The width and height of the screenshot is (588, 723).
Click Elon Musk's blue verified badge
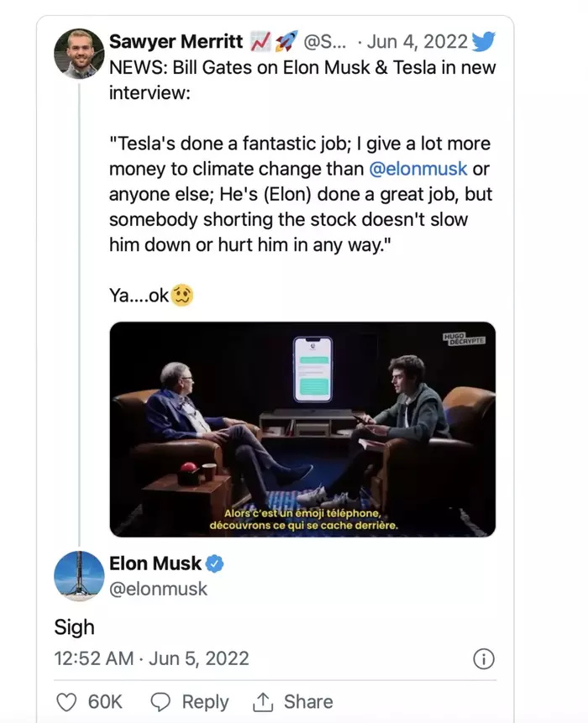215,564
